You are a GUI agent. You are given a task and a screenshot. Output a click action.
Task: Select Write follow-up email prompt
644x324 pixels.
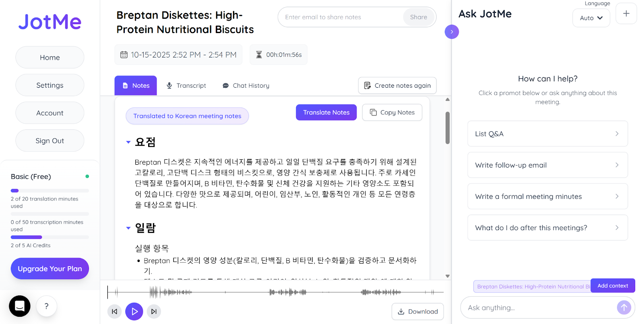(547, 165)
